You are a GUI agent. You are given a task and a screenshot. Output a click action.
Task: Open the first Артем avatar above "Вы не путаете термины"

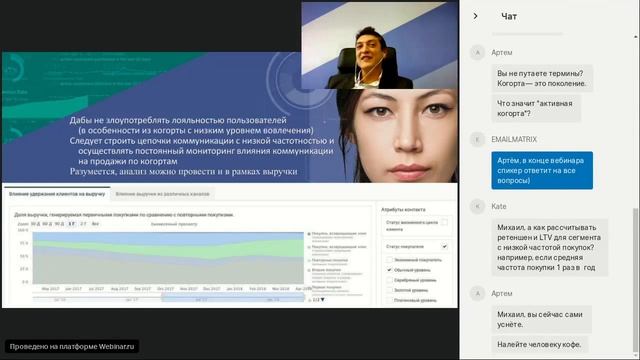click(x=478, y=53)
